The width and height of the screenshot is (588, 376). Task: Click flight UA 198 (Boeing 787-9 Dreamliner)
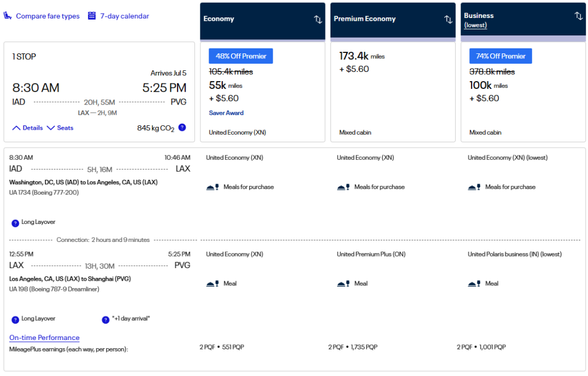coord(54,289)
